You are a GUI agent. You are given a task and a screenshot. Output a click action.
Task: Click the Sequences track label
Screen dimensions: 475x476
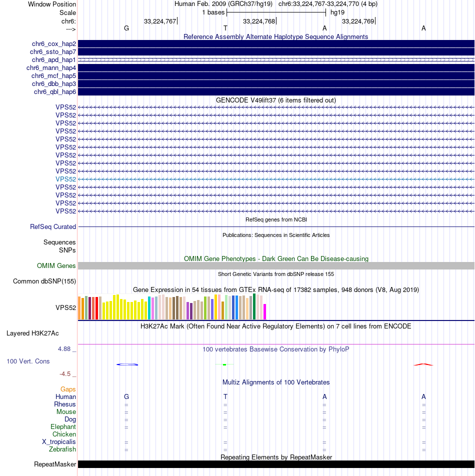coord(59,242)
